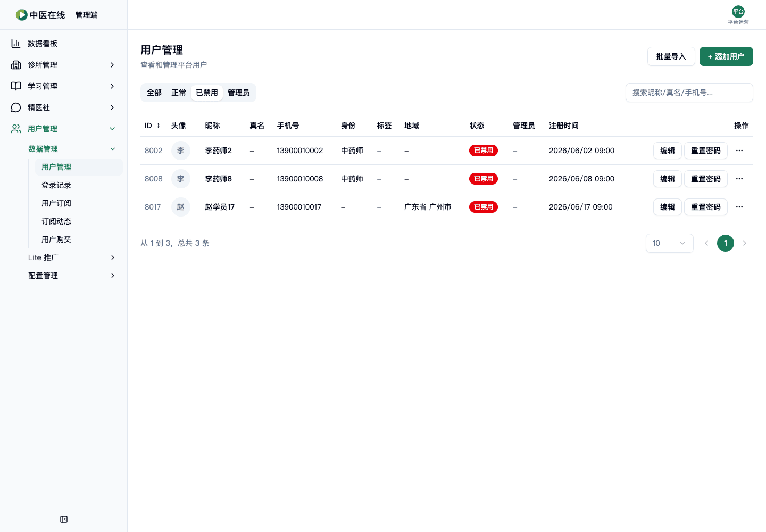Click the 注册时间 column header
The height and width of the screenshot is (532, 766).
click(x=564, y=126)
